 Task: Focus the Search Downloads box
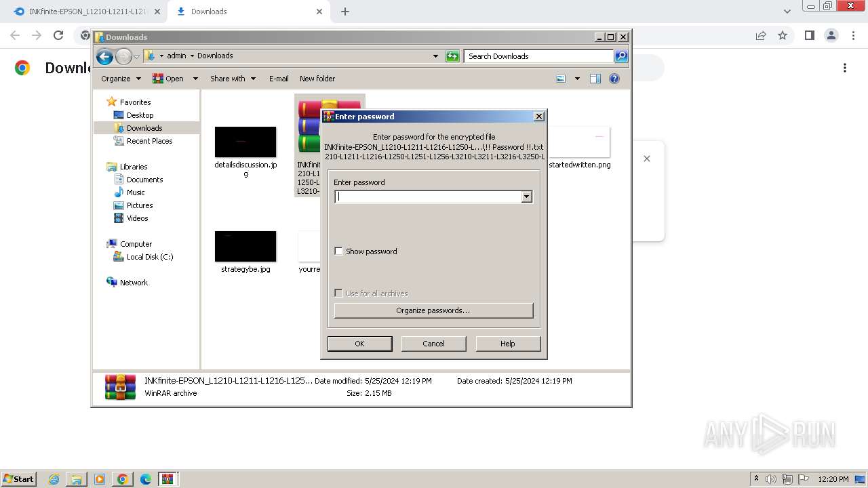point(539,56)
